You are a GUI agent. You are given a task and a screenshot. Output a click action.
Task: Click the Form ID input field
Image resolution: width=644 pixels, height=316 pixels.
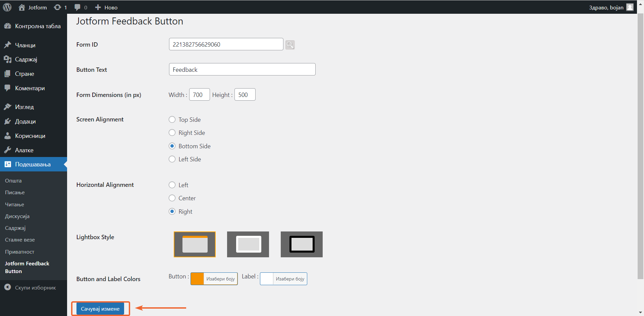coord(226,44)
